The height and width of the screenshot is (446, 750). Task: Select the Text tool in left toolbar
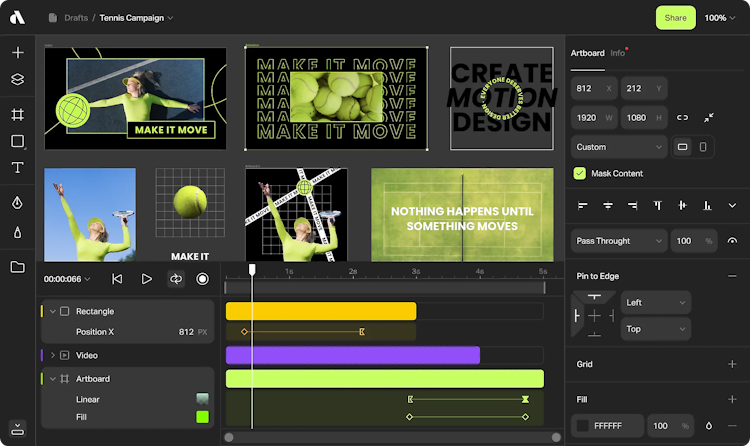(18, 167)
